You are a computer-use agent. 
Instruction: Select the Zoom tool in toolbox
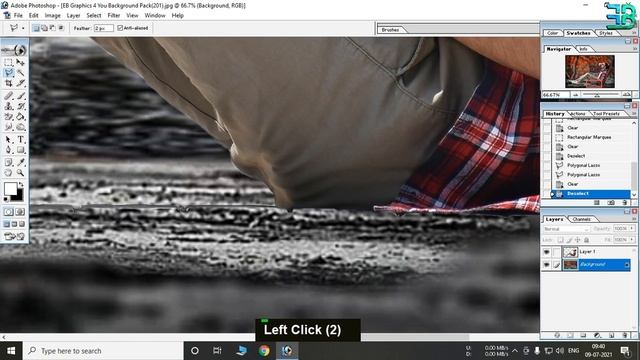pyautogui.click(x=20, y=173)
